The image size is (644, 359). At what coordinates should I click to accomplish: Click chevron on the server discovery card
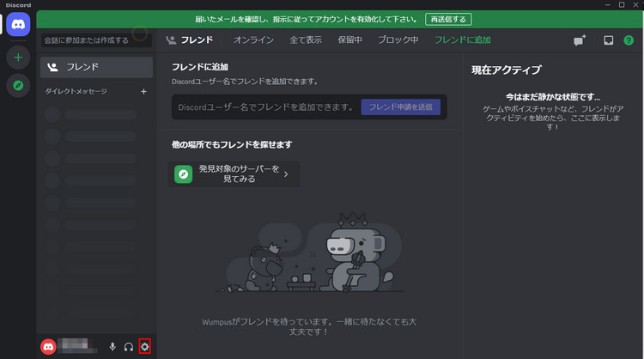[286, 174]
